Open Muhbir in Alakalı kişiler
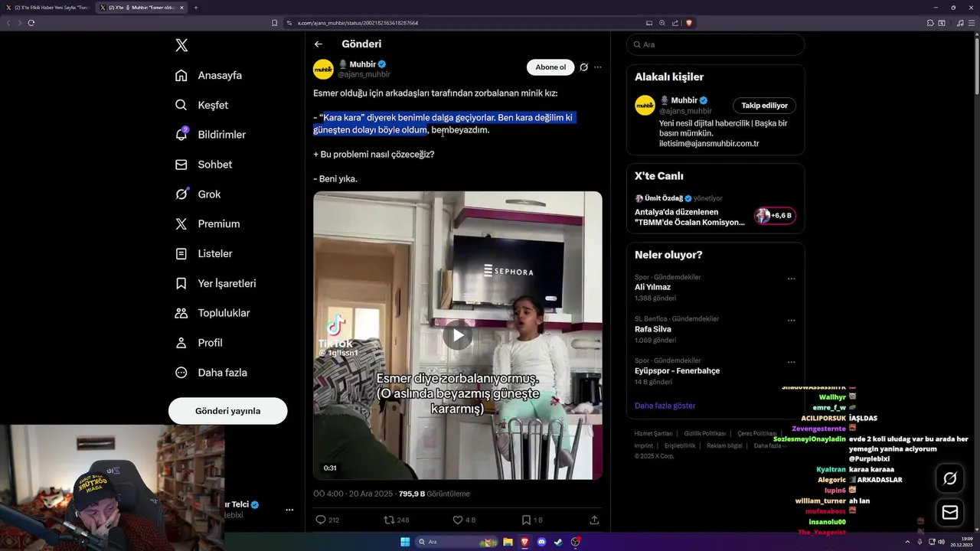Image resolution: width=980 pixels, height=551 pixels. pos(683,100)
